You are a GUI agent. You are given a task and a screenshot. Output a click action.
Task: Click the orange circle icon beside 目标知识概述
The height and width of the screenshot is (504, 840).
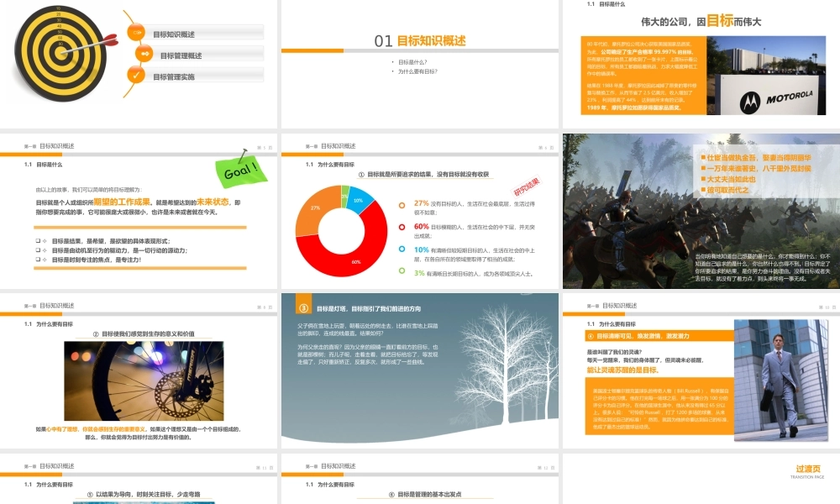point(135,32)
